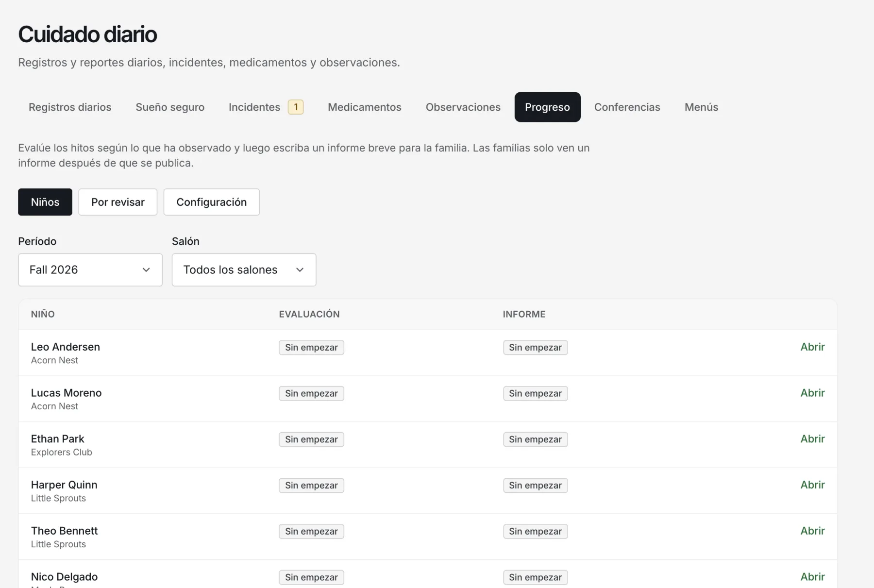Click the name Nico Delgado

point(65,577)
